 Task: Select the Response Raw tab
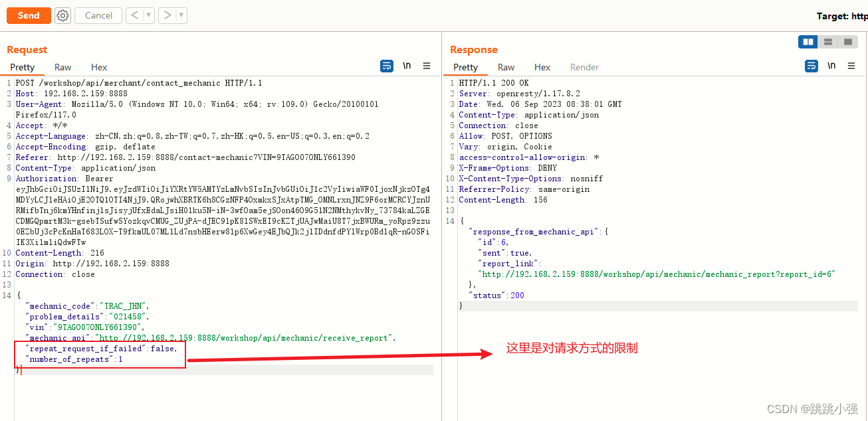click(x=506, y=67)
